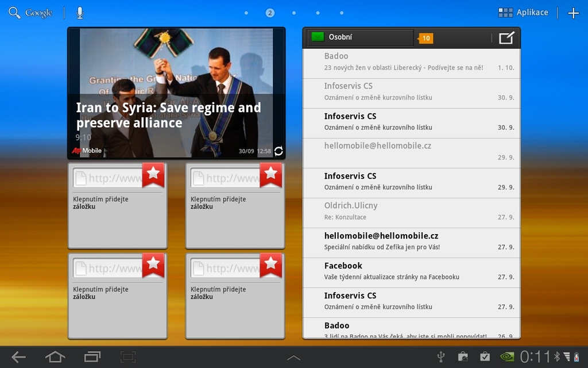Screen dimensions: 588x368
Task: Tap the unread count badge showing 10
Action: pyautogui.click(x=425, y=37)
